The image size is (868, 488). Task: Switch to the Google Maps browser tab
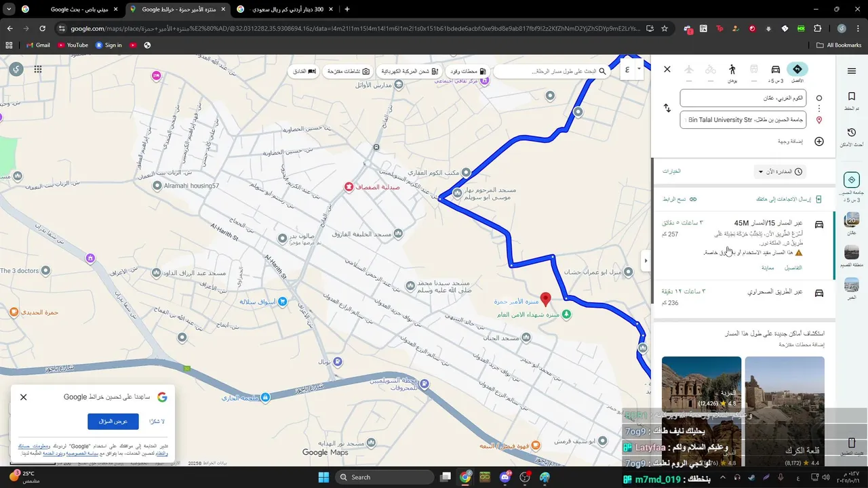(177, 9)
